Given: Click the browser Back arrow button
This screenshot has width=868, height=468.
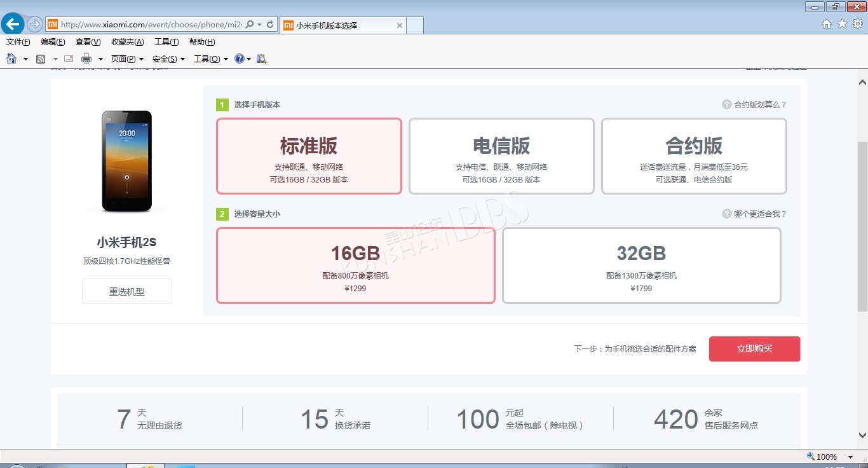Looking at the screenshot, I should [x=13, y=24].
